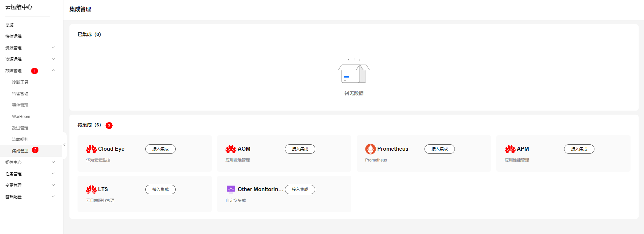Screen dimensions: 644x234
Task: Select the 诊断工具 submenu item
Action: coord(20,82)
